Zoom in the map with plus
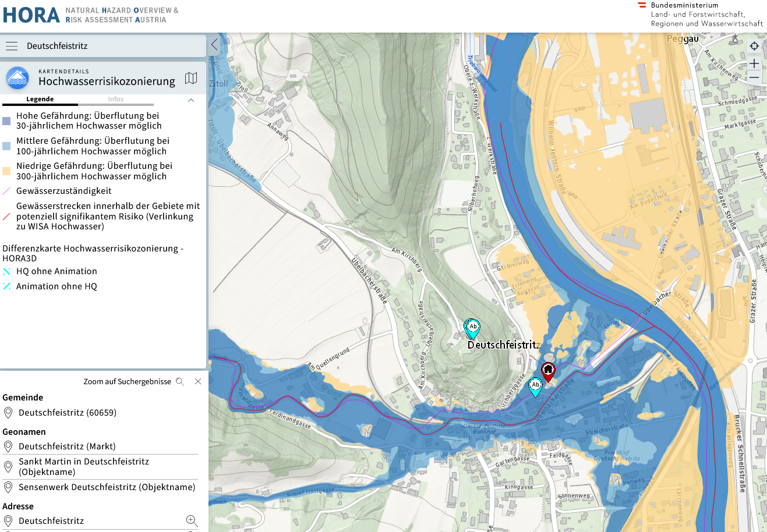 (x=754, y=63)
